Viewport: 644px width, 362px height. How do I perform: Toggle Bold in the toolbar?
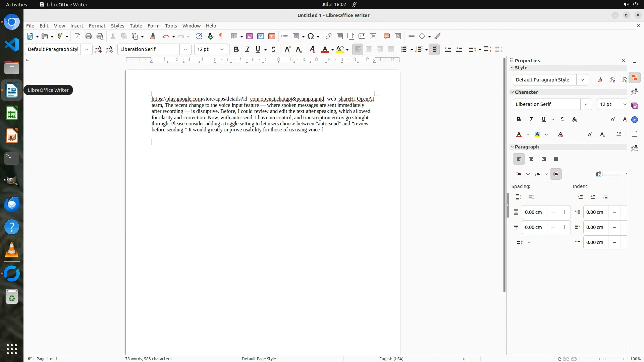(x=236, y=49)
